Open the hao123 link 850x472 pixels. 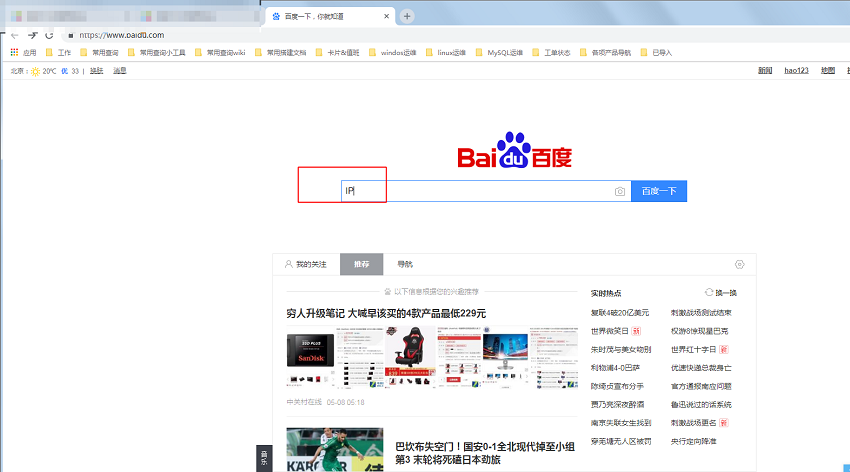[796, 70]
